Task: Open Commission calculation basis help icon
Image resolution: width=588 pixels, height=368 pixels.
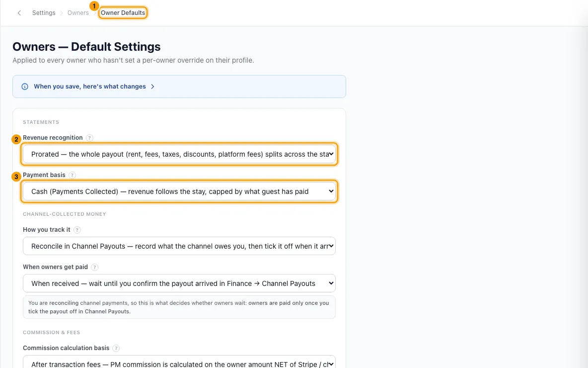Action: (116, 348)
